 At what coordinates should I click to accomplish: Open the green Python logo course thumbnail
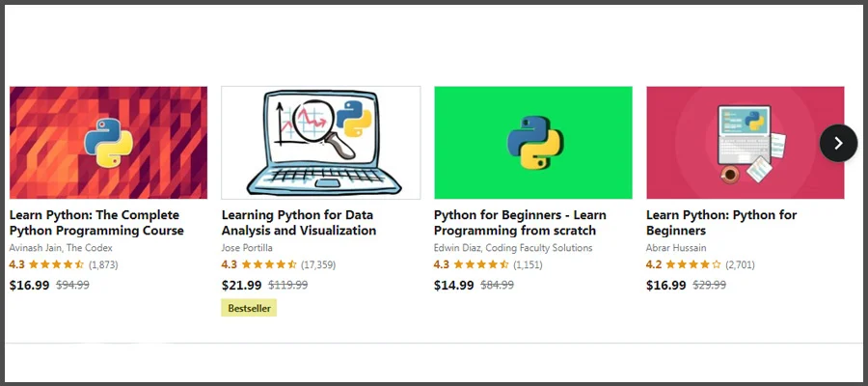[532, 143]
